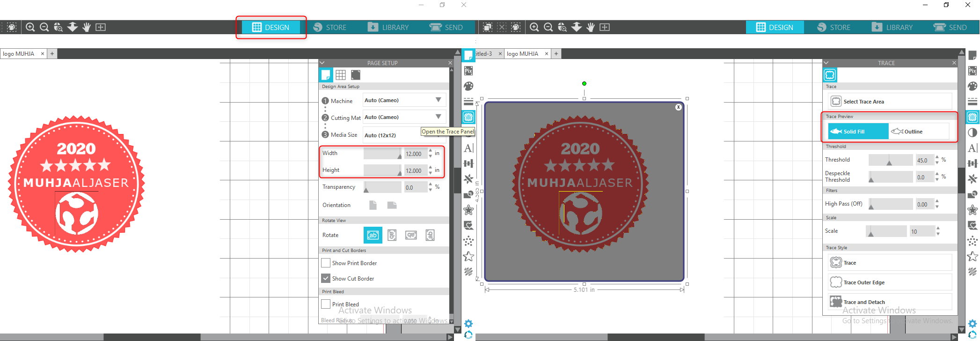Open the Media Size dropdown field

(404, 135)
